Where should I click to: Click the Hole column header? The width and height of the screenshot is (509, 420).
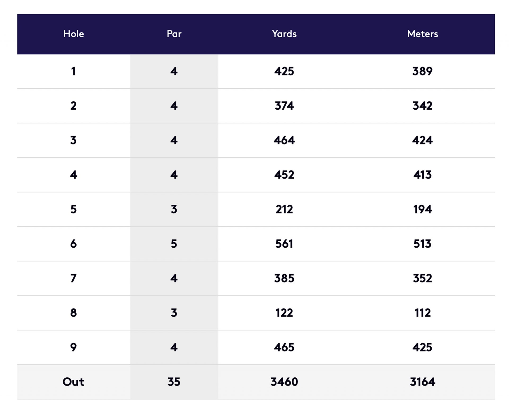coord(73,34)
